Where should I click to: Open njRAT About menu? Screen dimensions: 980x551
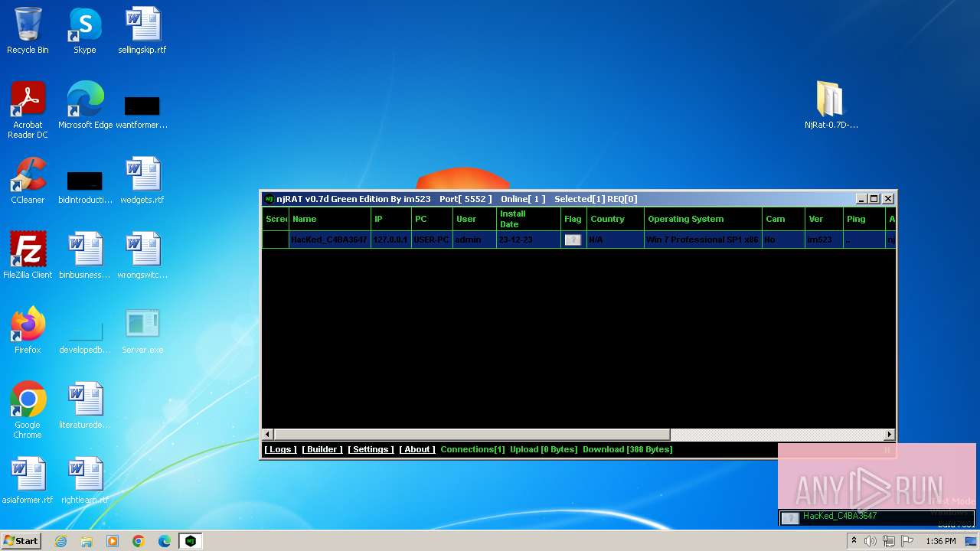point(417,449)
